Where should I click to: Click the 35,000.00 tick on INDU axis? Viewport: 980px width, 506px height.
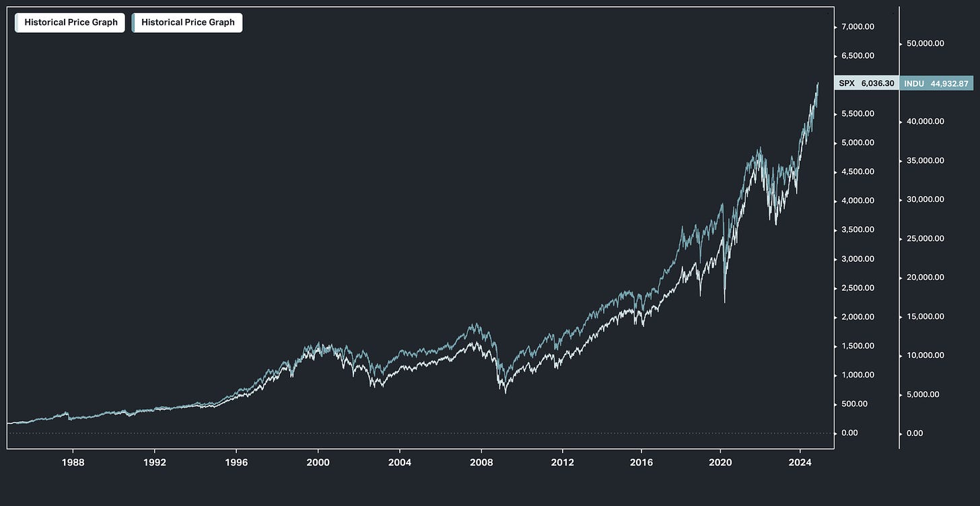click(925, 161)
